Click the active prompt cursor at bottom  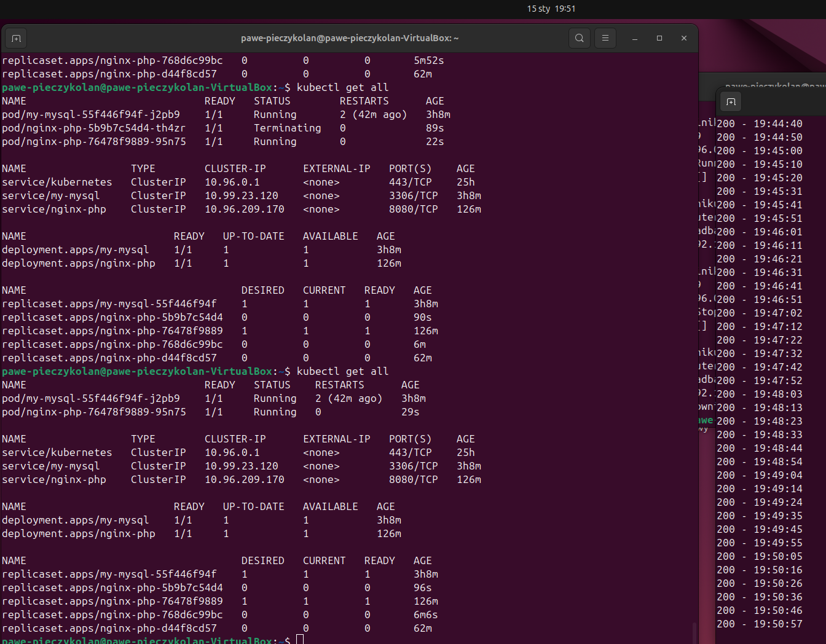300,640
